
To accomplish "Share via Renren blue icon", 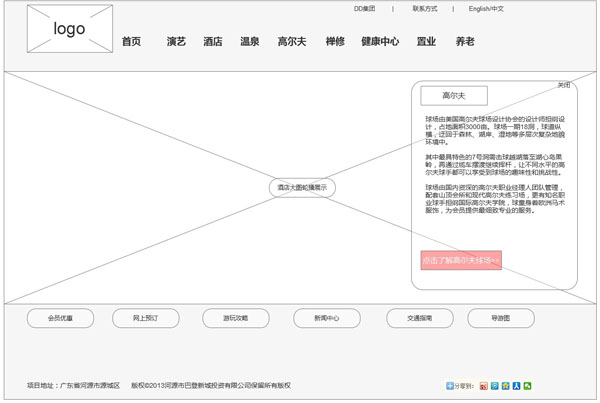I will [516, 386].
